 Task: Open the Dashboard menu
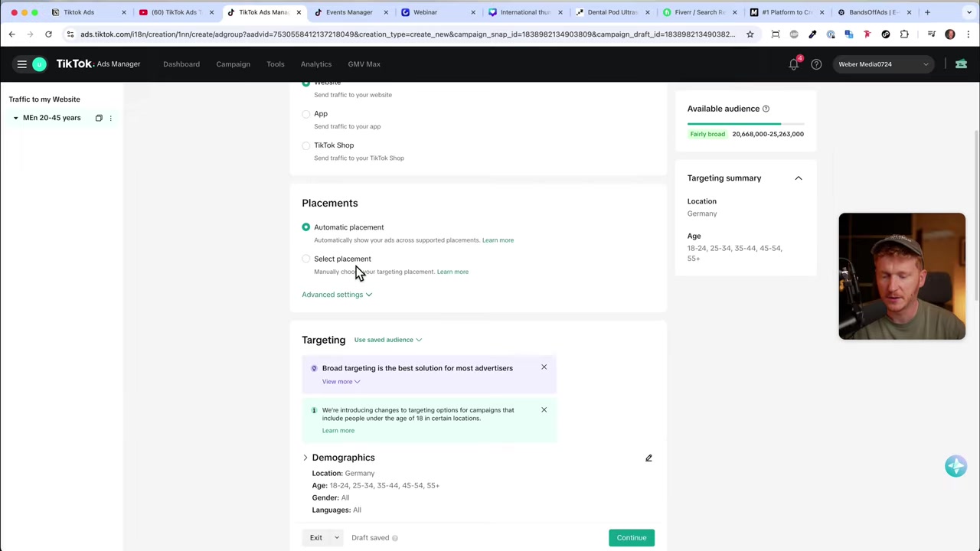[181, 64]
